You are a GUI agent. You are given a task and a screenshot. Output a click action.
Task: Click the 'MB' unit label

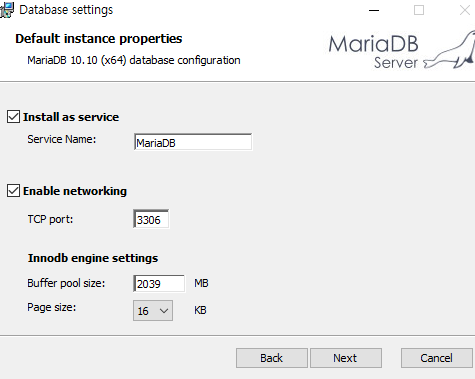click(201, 283)
